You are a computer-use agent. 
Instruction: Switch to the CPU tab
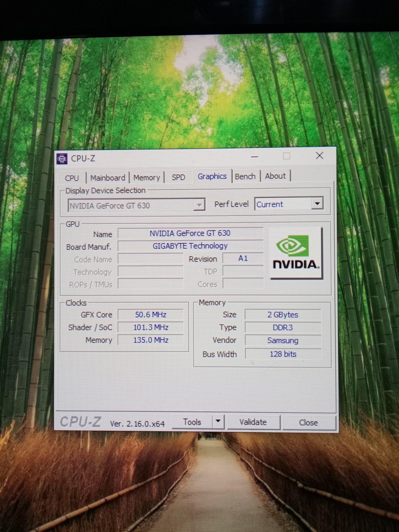[72, 178]
